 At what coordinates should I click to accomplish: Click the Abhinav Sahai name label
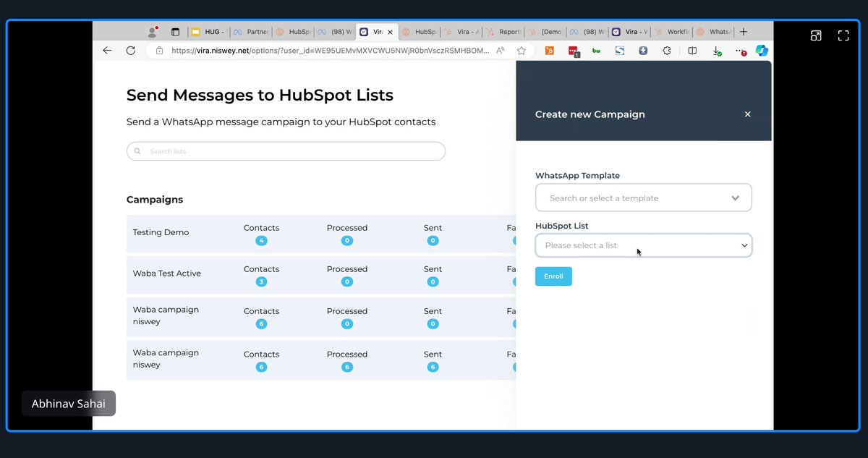tap(69, 404)
